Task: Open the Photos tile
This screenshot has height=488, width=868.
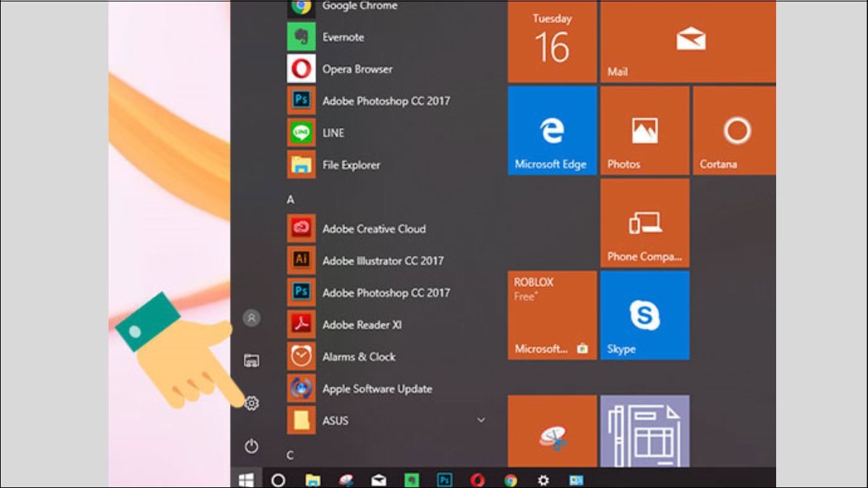Action: coord(644,131)
